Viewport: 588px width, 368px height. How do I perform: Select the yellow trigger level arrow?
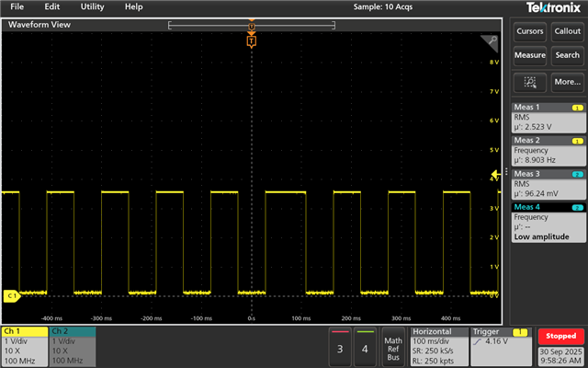pos(496,174)
